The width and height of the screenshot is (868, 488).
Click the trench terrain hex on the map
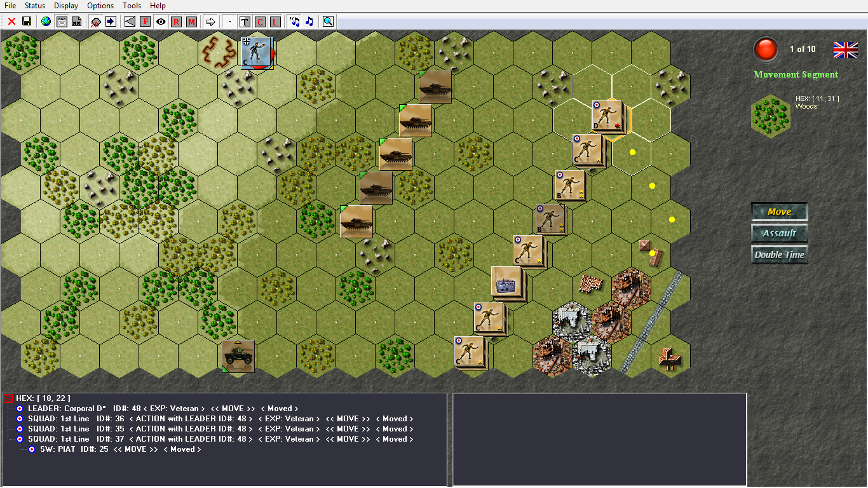point(218,52)
